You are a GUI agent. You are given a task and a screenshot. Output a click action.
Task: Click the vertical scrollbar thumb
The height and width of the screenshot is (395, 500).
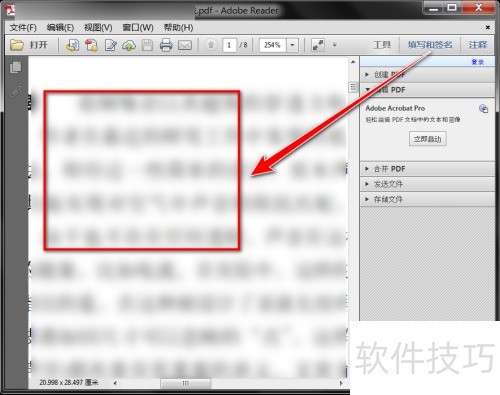click(x=353, y=88)
